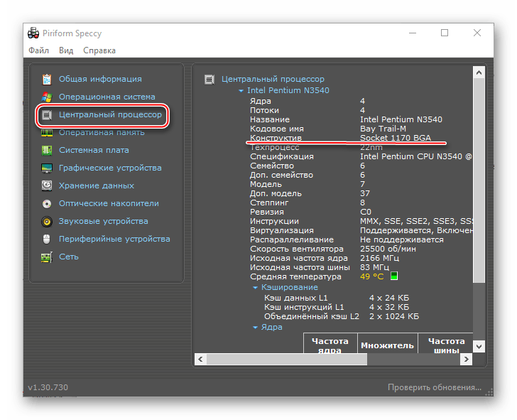Click the Проверить обновления link
517x420 pixels.
[x=435, y=387]
